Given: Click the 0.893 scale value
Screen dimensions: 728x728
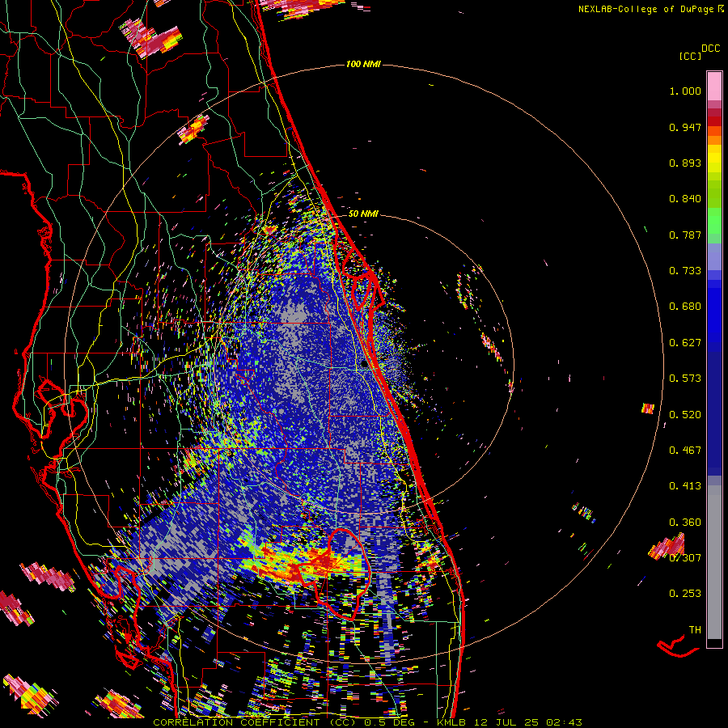Looking at the screenshot, I should pos(685,163).
